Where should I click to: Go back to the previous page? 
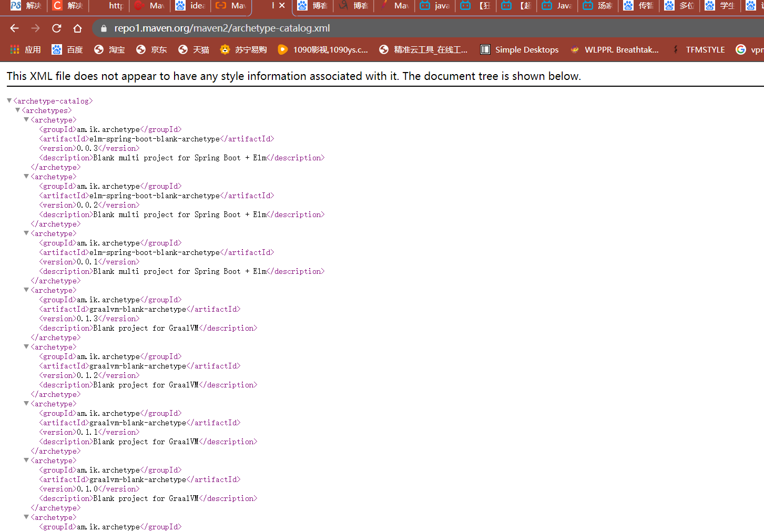point(14,29)
